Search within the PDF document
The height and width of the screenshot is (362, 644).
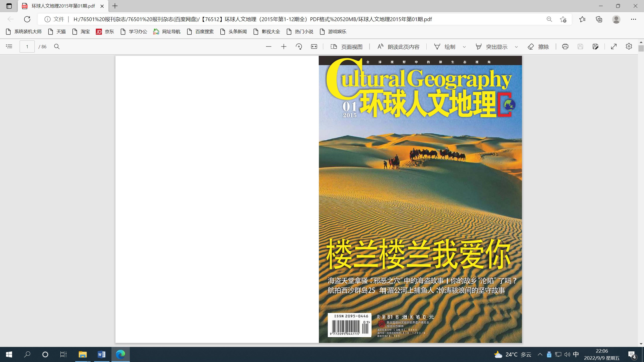click(57, 47)
